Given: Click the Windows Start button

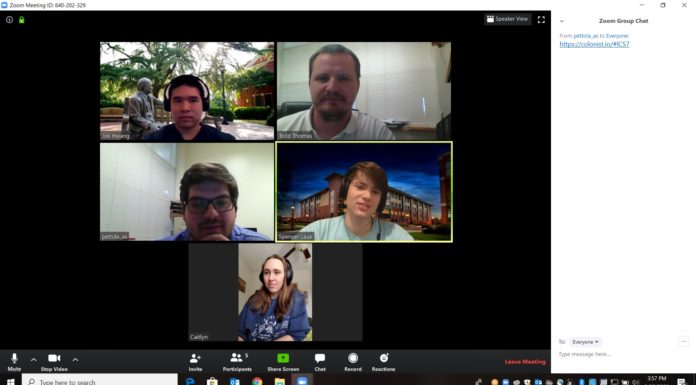Looking at the screenshot, I should [x=10, y=381].
